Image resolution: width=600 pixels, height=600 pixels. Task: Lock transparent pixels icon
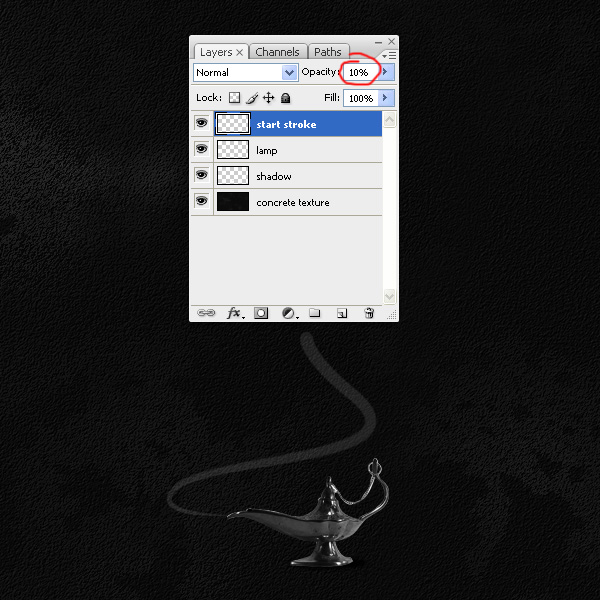pos(234,98)
